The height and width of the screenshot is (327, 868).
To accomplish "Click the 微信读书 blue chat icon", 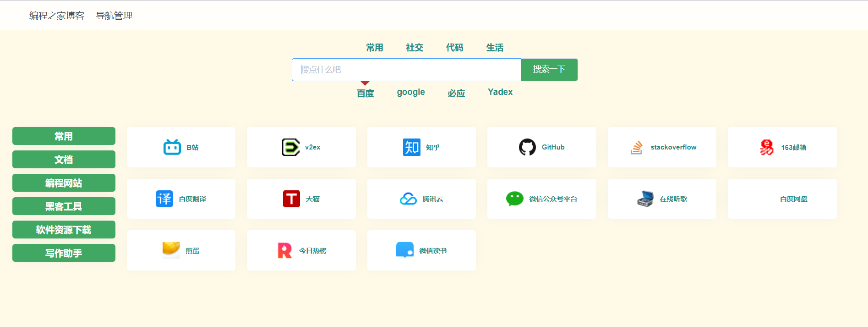I will [405, 250].
